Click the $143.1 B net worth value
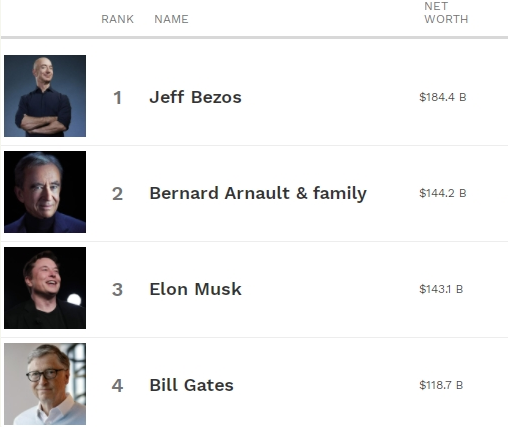 pos(441,289)
